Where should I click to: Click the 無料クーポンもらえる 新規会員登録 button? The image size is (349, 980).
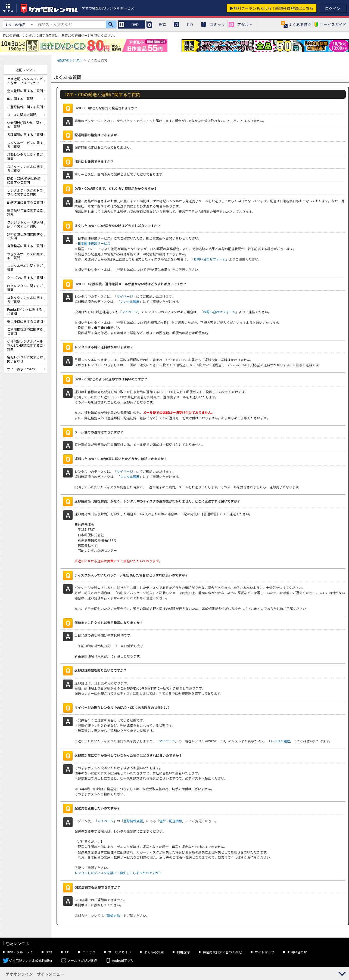(x=272, y=8)
